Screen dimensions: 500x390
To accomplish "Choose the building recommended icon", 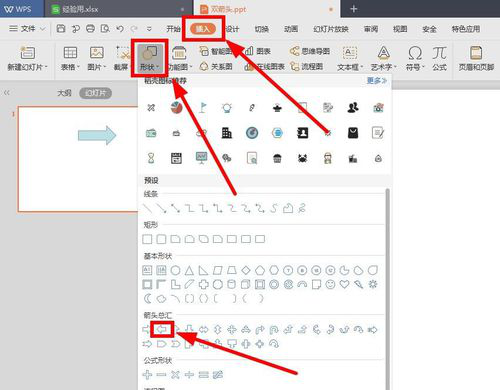I will 227,133.
